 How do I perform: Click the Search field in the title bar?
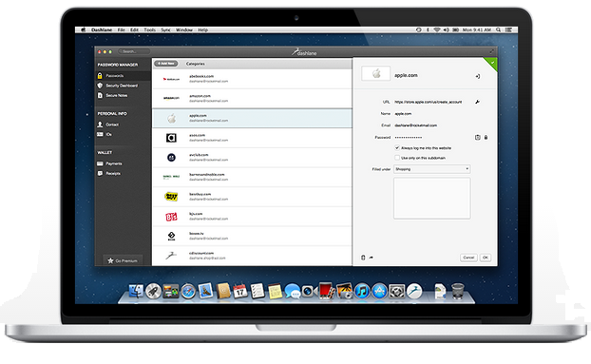point(134,51)
